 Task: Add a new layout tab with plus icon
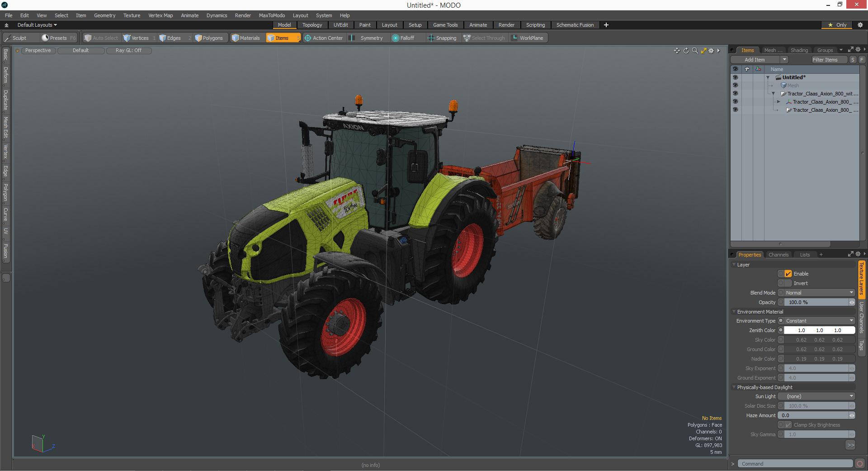606,25
